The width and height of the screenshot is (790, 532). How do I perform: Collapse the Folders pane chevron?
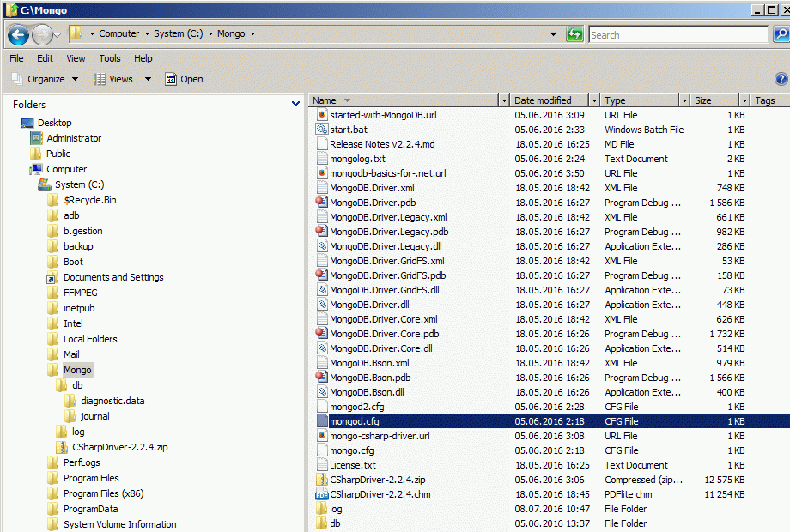295,104
